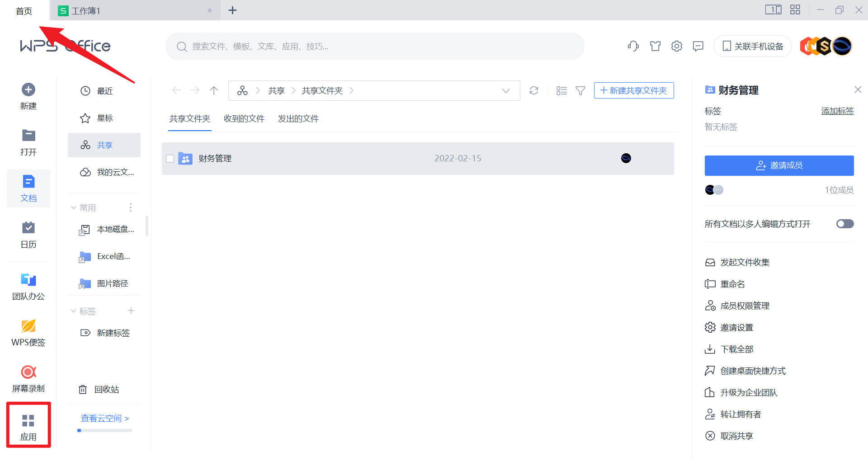Open WPS便签 notes
Screen dimensions: 868x461
coord(28,333)
